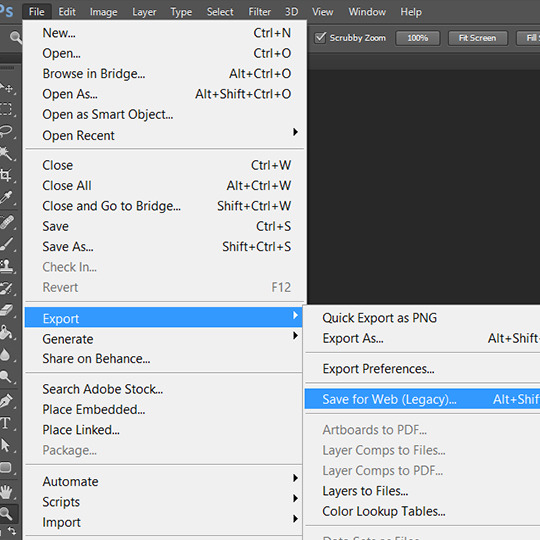Select the Blur tool
This screenshot has width=540, height=540.
click(6, 354)
